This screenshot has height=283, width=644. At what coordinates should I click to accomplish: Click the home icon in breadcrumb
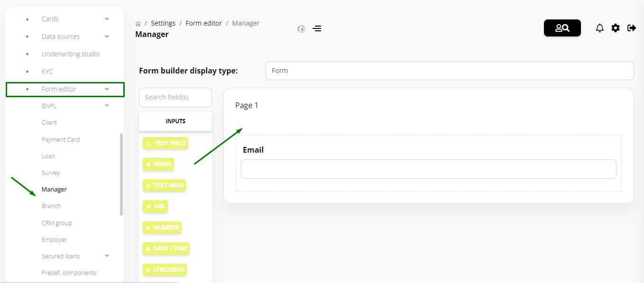coord(138,23)
